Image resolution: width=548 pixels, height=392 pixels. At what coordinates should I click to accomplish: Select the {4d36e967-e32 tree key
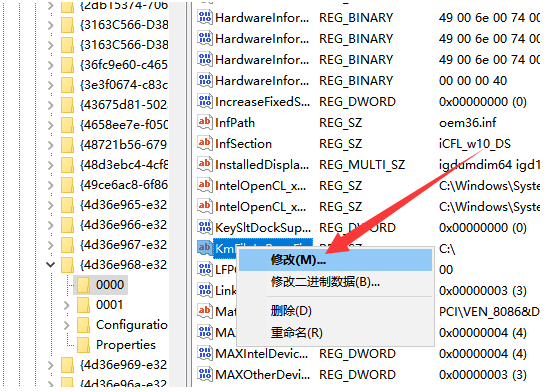click(124, 245)
